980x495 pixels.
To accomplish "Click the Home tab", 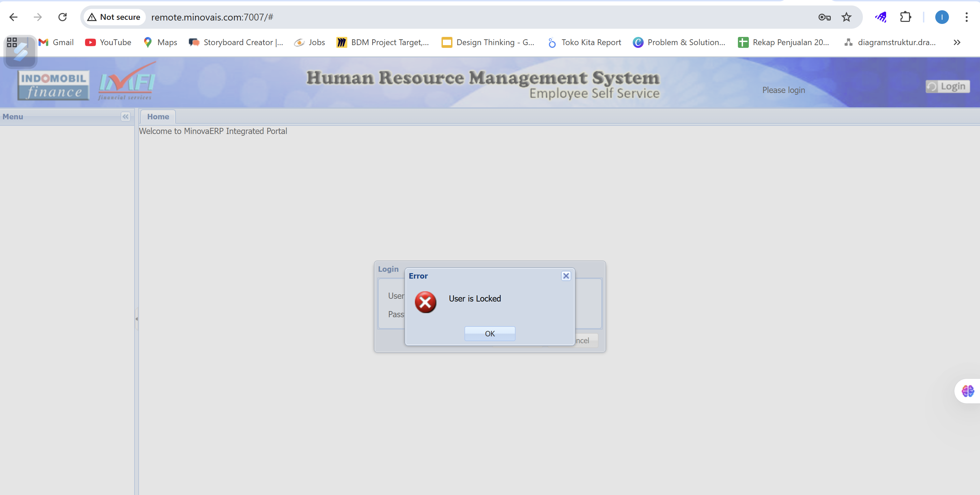I will [x=158, y=117].
